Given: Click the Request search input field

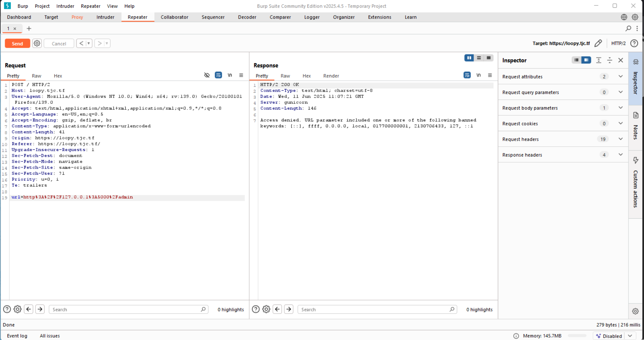Looking at the screenshot, I should (128, 309).
